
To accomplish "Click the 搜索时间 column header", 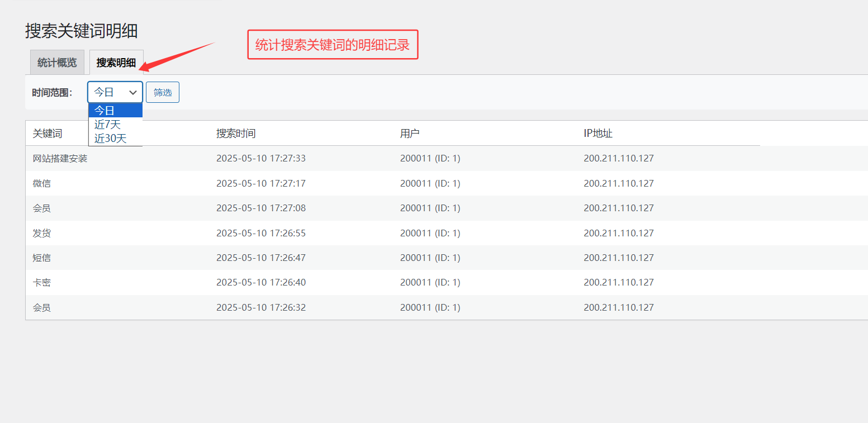I will tap(236, 134).
